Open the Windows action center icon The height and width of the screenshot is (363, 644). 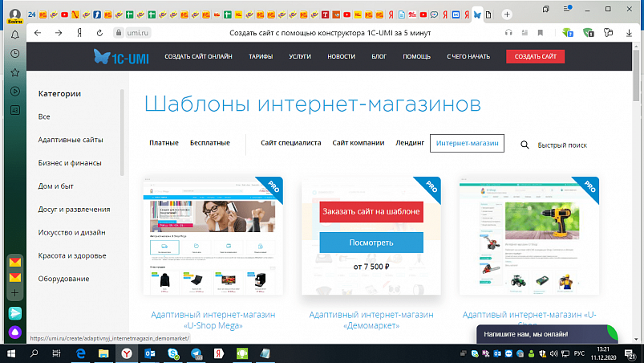click(630, 353)
